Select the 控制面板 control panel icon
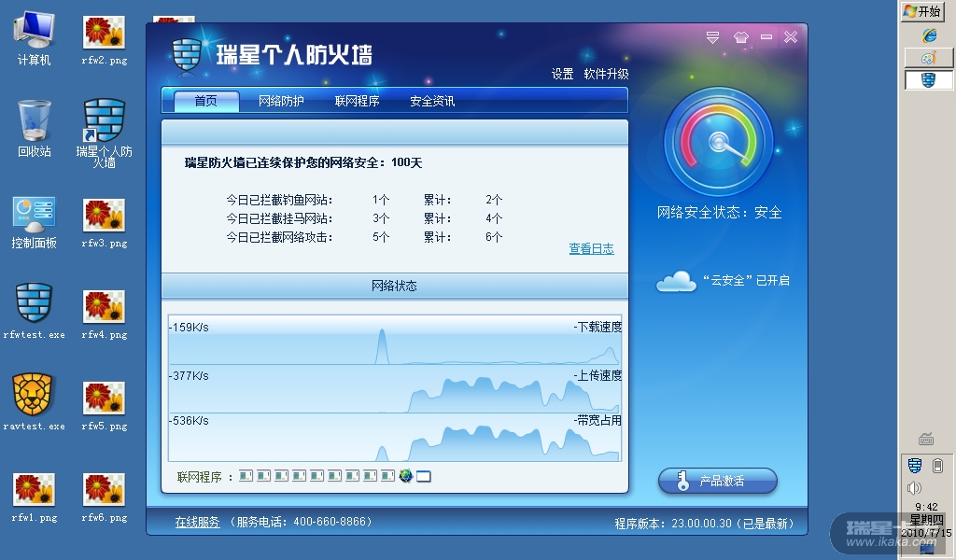 click(x=35, y=222)
